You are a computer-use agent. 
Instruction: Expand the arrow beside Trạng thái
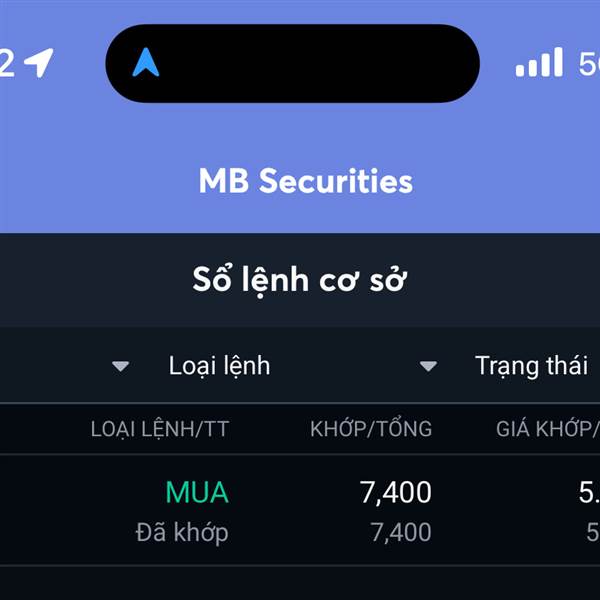pyautogui.click(x=428, y=366)
